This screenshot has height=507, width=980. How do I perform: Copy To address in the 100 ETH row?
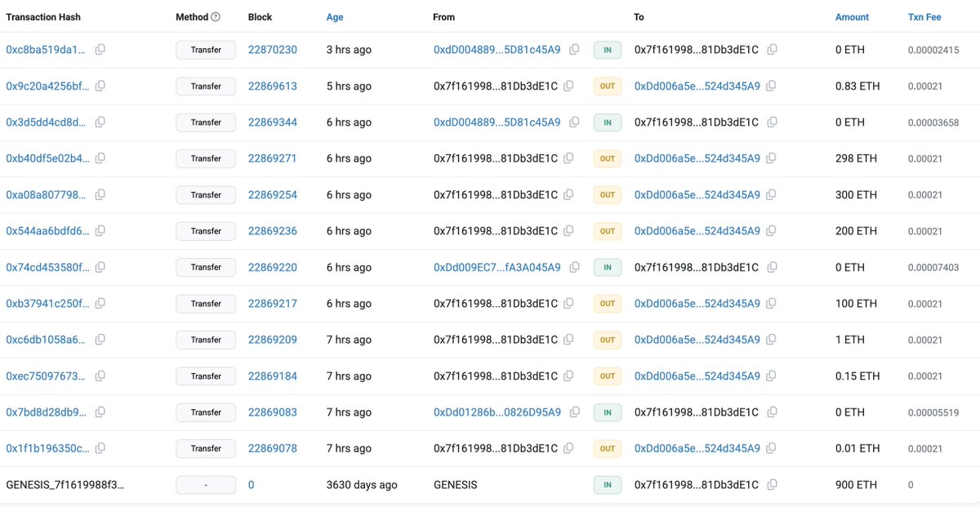tap(772, 304)
